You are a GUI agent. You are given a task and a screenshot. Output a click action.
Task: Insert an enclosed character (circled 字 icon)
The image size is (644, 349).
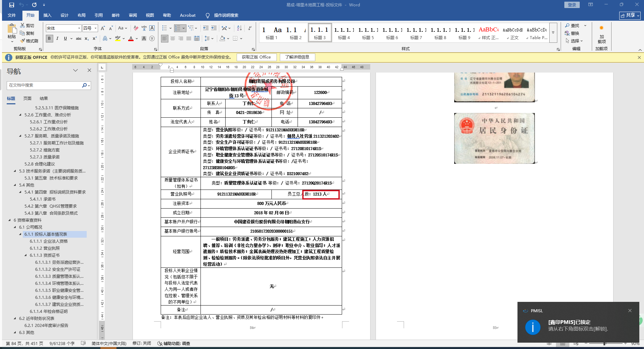coord(152,38)
